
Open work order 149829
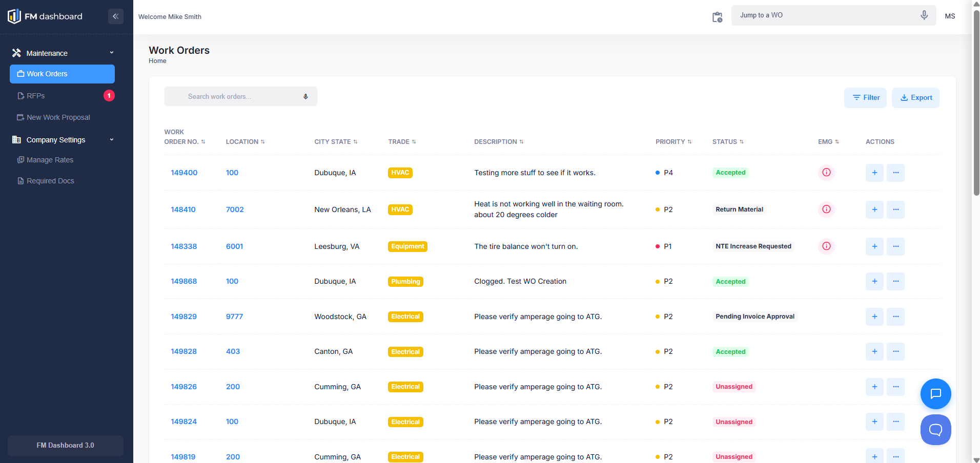click(183, 317)
